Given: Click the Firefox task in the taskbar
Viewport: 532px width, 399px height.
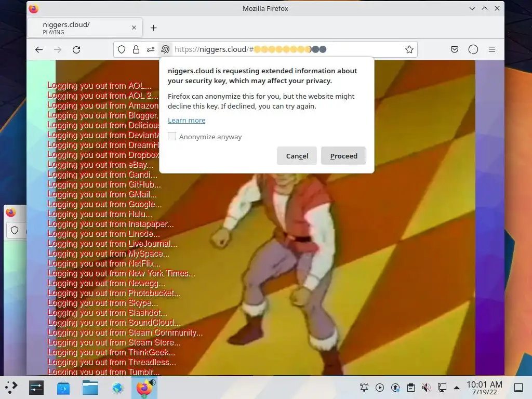Looking at the screenshot, I should [x=144, y=388].
